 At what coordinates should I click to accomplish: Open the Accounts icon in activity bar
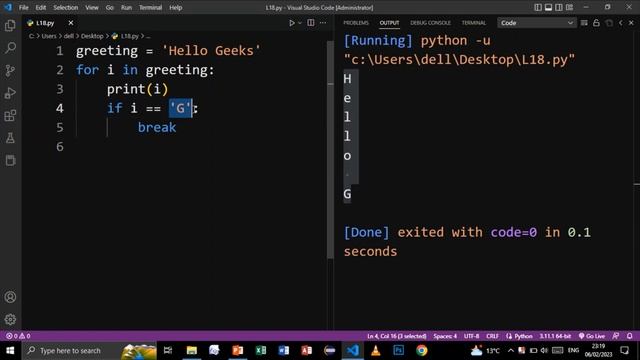tap(10, 297)
